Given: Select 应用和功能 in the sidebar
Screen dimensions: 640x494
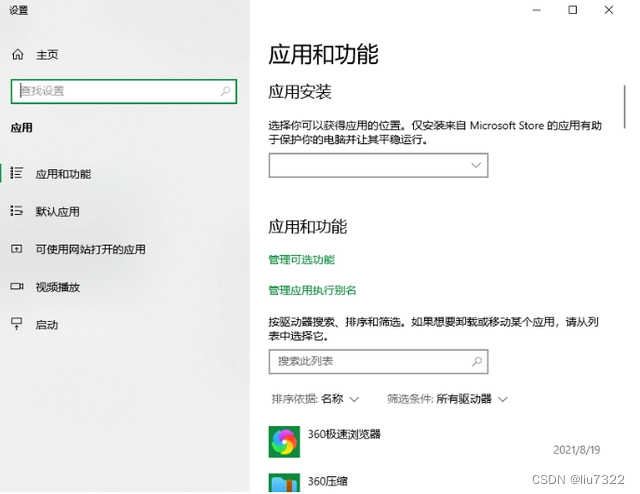Looking at the screenshot, I should pyautogui.click(x=63, y=174).
